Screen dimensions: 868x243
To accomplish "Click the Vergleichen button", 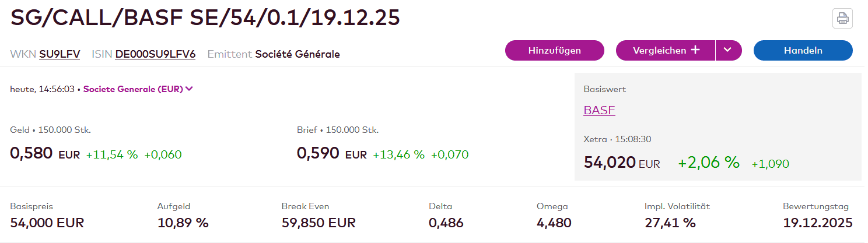I will (x=666, y=50).
